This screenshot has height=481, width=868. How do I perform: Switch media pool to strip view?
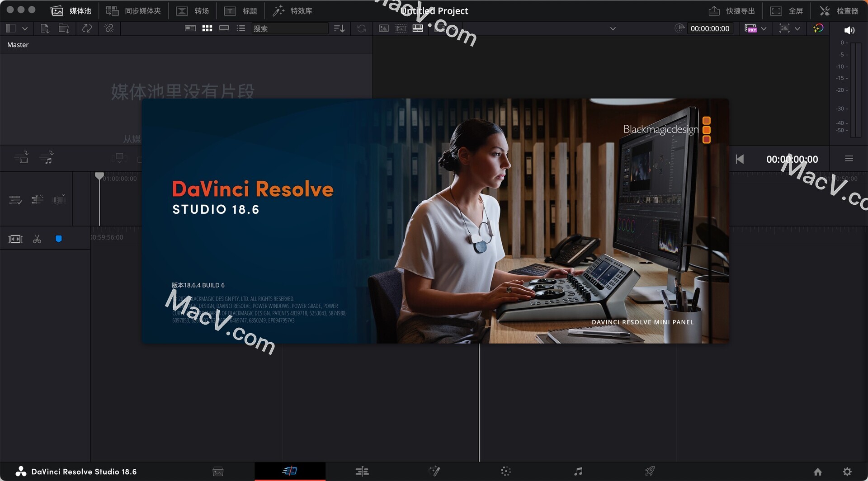pos(224,28)
